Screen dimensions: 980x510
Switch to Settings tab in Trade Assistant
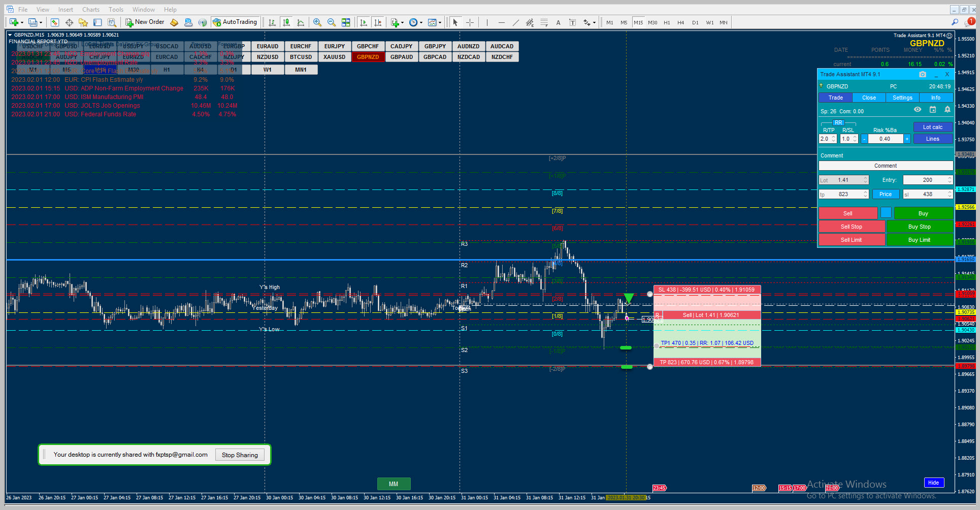tap(902, 98)
